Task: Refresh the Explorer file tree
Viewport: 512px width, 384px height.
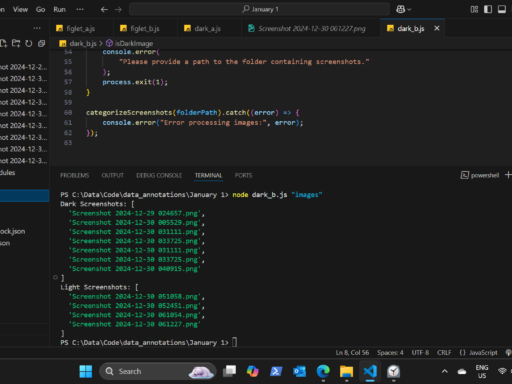Action: click(29, 43)
